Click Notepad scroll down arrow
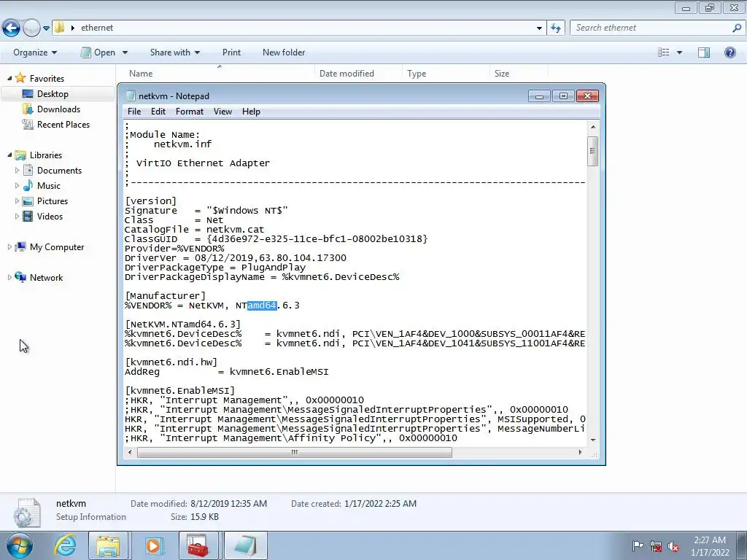The image size is (747, 560). tap(592, 440)
